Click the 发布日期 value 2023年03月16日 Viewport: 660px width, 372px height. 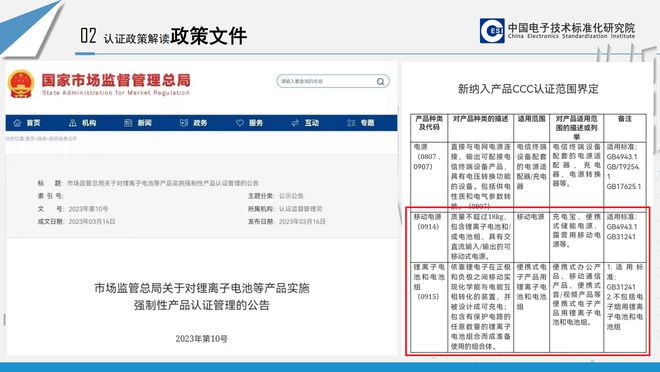302,221
